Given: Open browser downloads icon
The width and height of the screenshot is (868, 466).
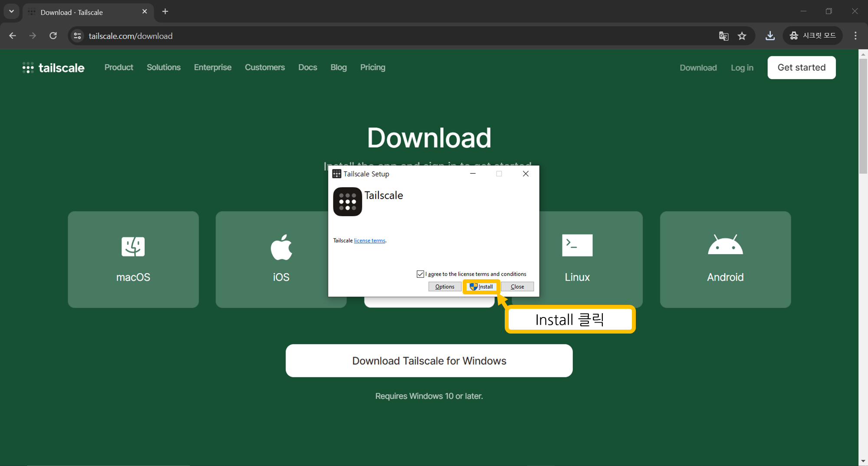Looking at the screenshot, I should [x=770, y=36].
